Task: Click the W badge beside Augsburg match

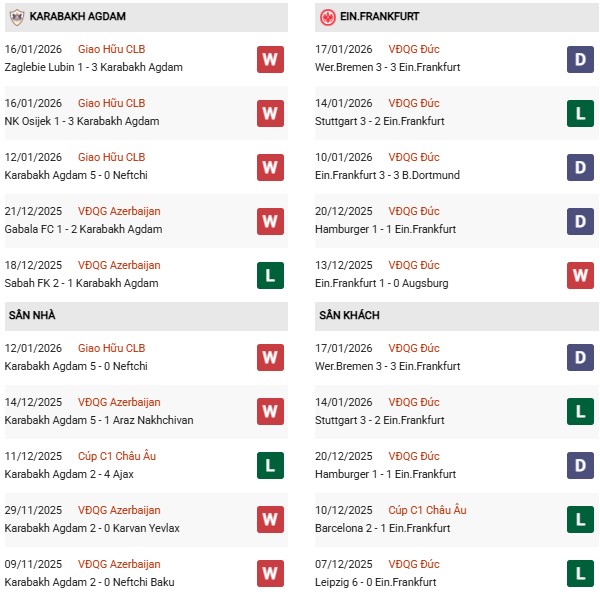Action: coord(579,275)
